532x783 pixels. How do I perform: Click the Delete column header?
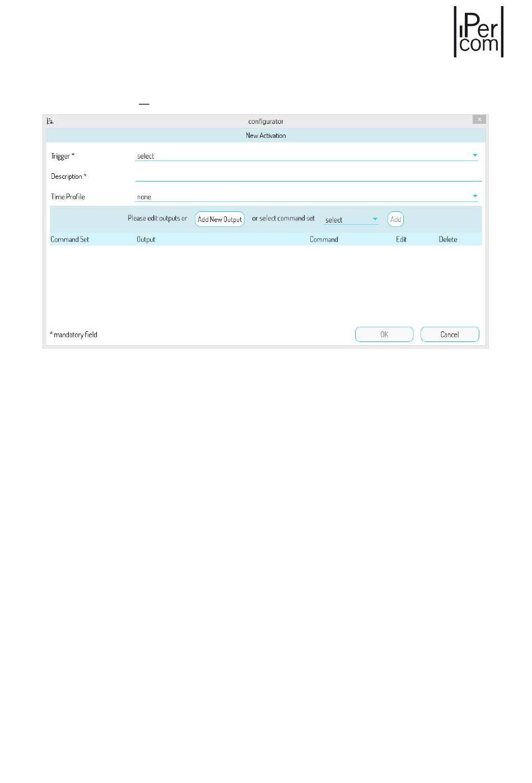point(448,239)
